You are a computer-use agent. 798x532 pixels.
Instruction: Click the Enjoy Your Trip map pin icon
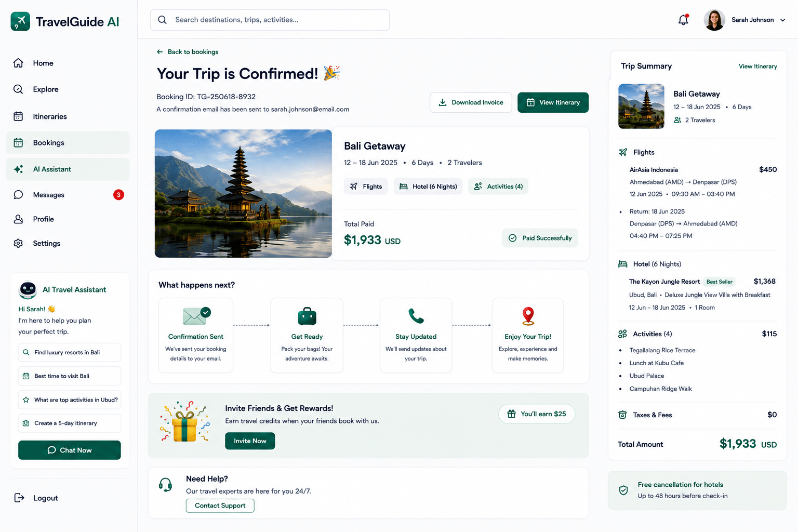[528, 316]
